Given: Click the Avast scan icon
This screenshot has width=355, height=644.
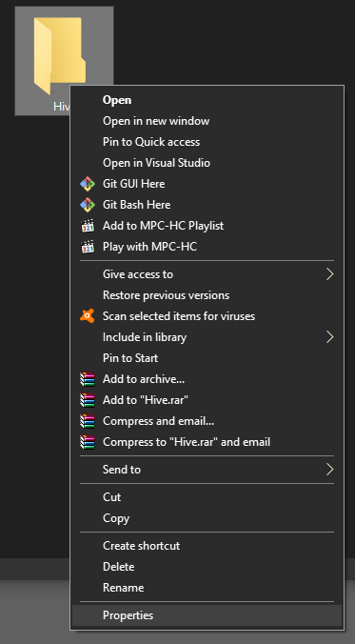Looking at the screenshot, I should tap(87, 316).
